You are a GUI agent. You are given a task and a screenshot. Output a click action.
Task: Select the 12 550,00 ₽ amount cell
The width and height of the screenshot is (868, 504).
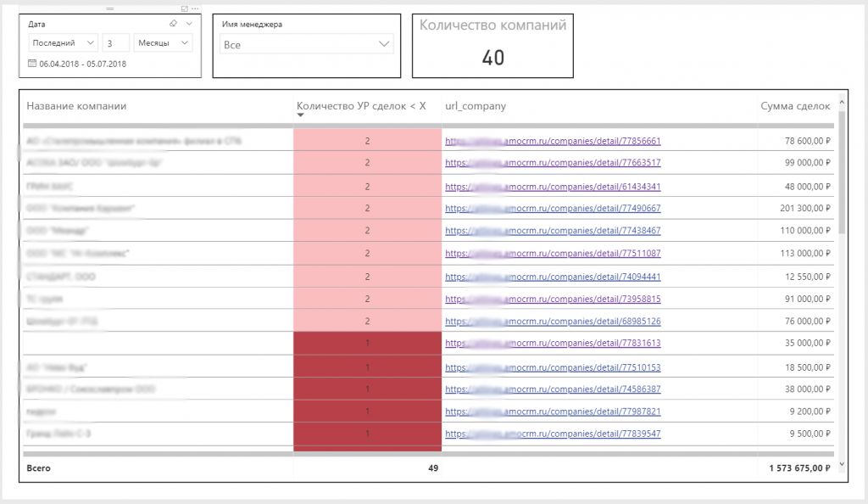807,277
